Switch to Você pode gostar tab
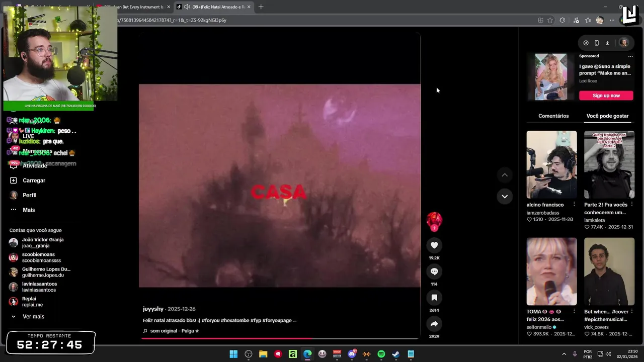 click(x=607, y=116)
